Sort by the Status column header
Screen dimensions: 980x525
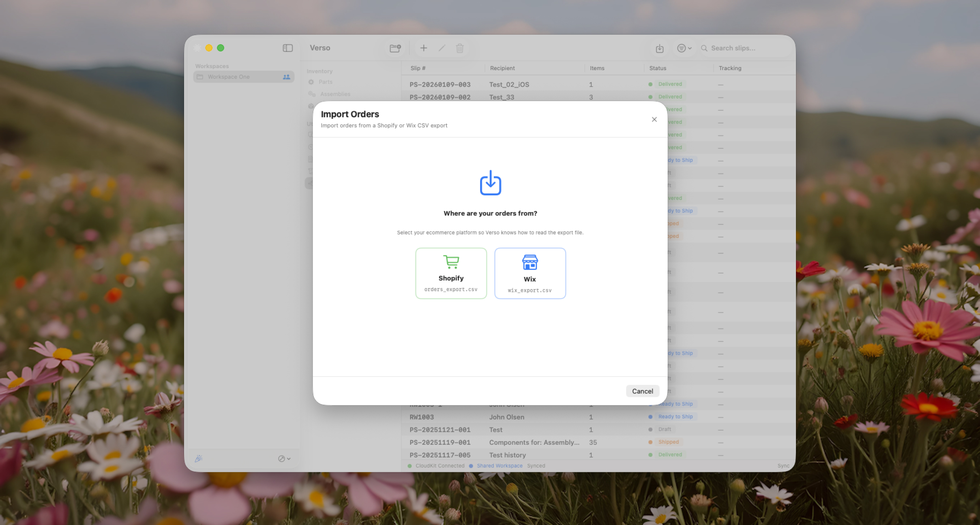tap(657, 68)
